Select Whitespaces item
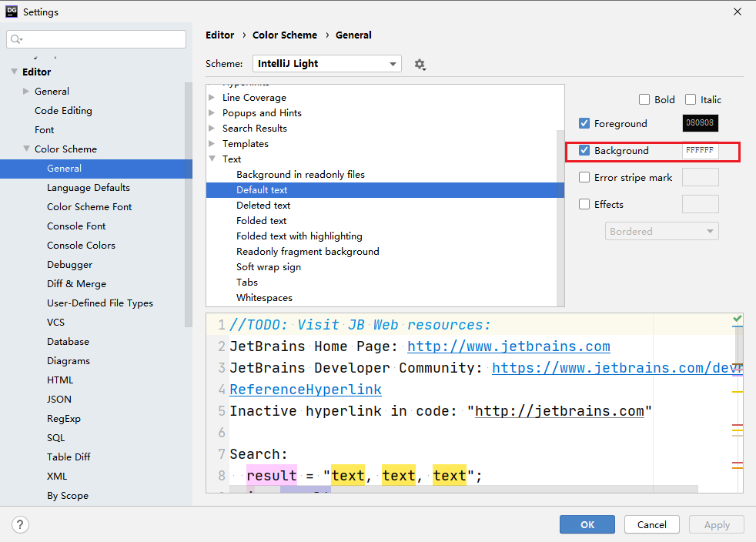This screenshot has width=756, height=542. [264, 298]
